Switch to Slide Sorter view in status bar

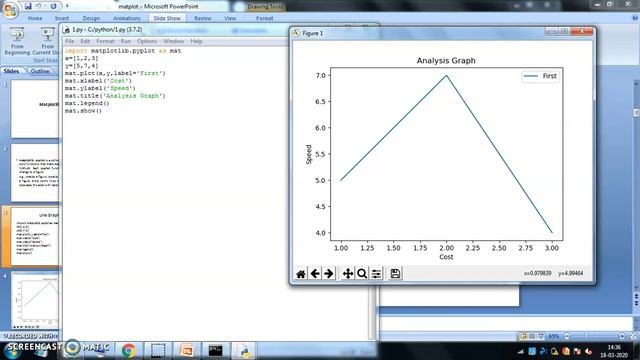pos(532,336)
